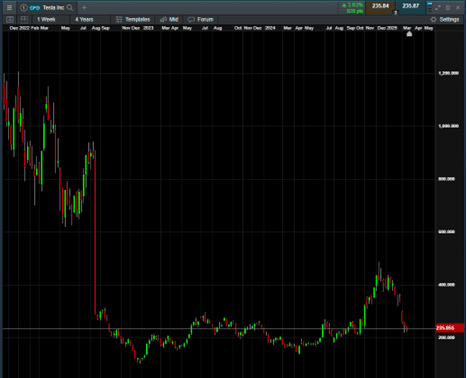Open the Templates dropdown
The width and height of the screenshot is (467, 378).
point(133,19)
